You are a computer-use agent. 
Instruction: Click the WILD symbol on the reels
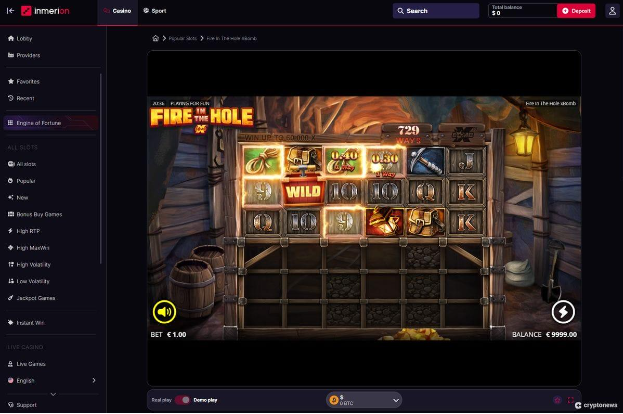(x=303, y=192)
